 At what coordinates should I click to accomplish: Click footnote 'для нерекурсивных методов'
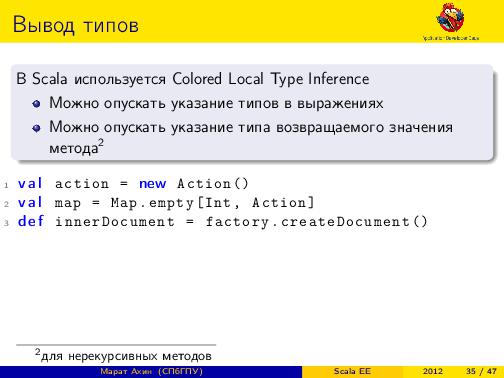pos(126,356)
